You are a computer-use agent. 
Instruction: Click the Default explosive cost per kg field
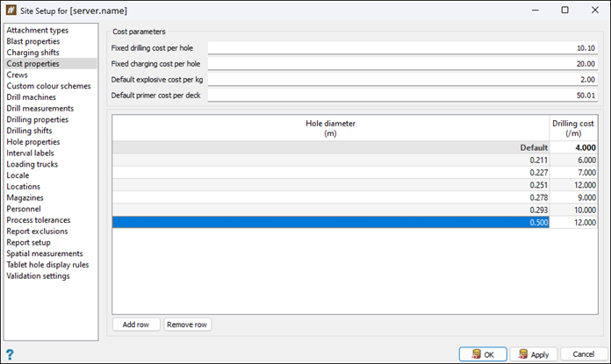point(391,79)
